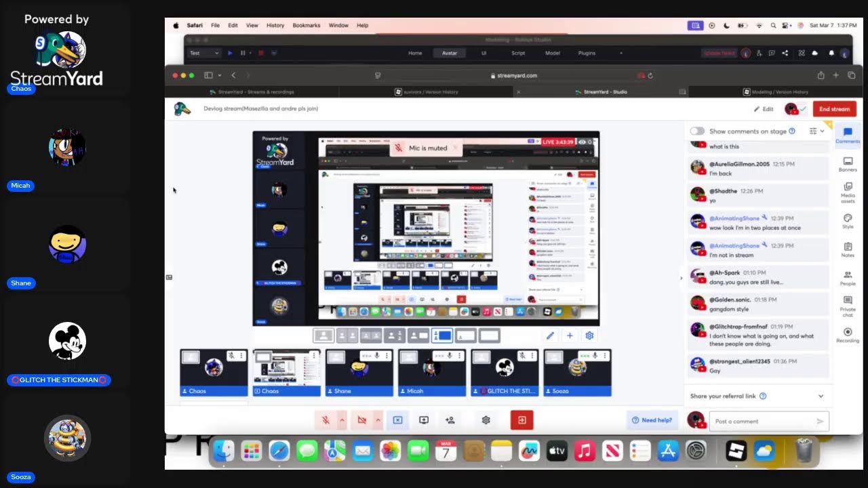
Task: Select the two-person cropped layout
Action: 347,335
